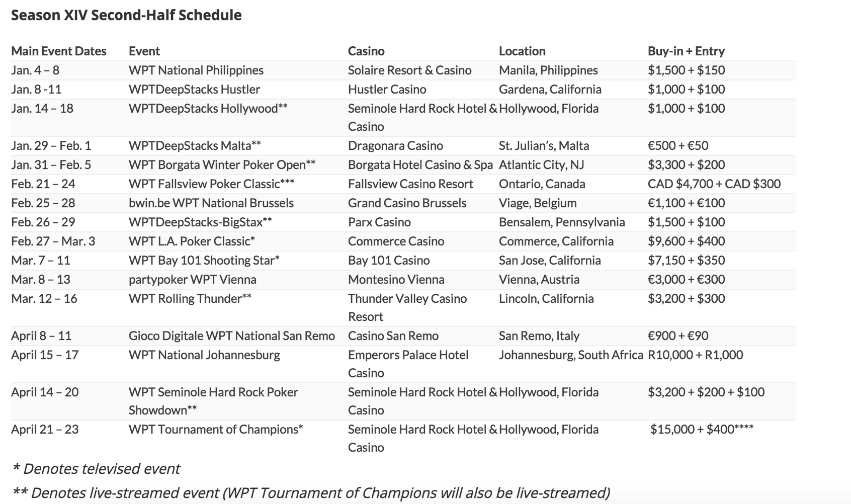
Task: Click the Parx Casino cell
Action: [x=379, y=222]
